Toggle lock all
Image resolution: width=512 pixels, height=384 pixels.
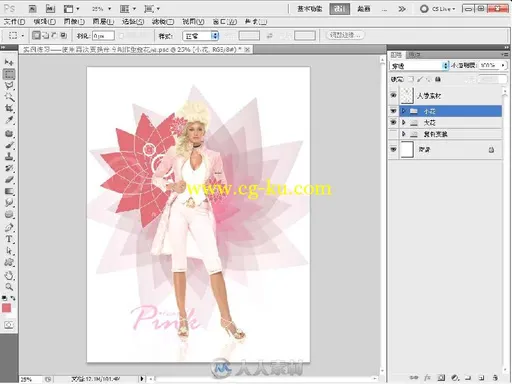(x=438, y=79)
